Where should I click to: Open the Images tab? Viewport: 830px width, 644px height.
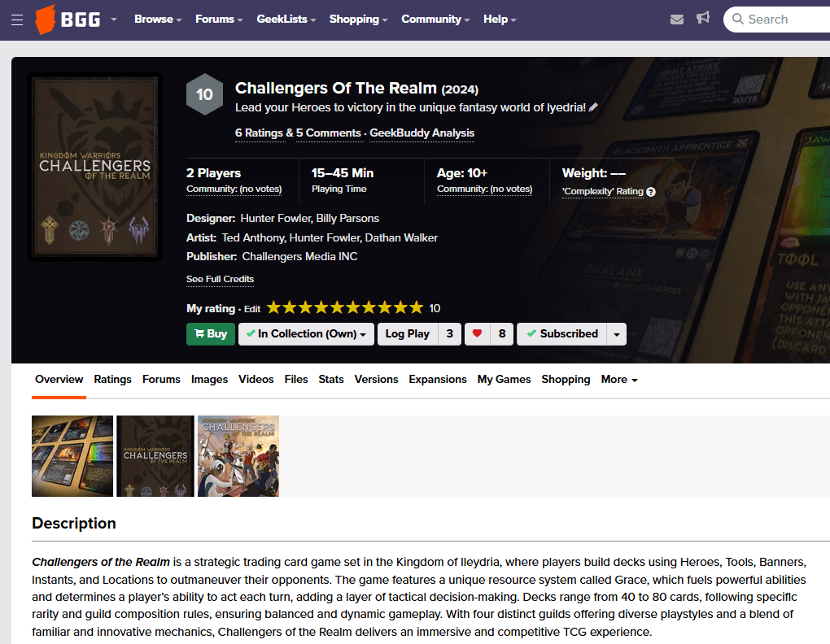click(209, 380)
